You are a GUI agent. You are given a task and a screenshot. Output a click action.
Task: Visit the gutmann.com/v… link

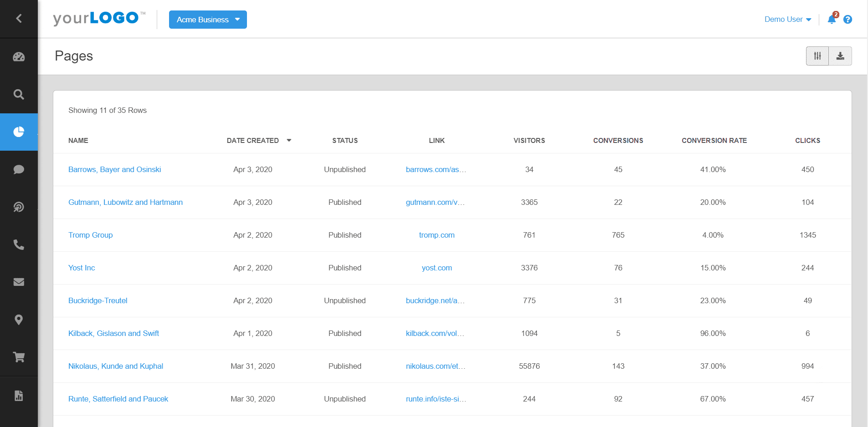click(x=435, y=202)
